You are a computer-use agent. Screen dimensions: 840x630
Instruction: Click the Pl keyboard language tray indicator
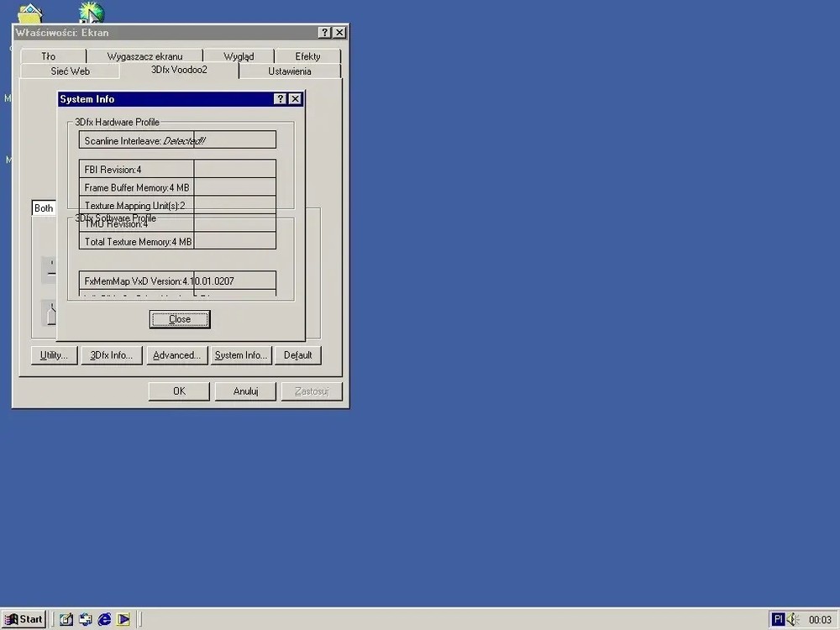point(778,619)
